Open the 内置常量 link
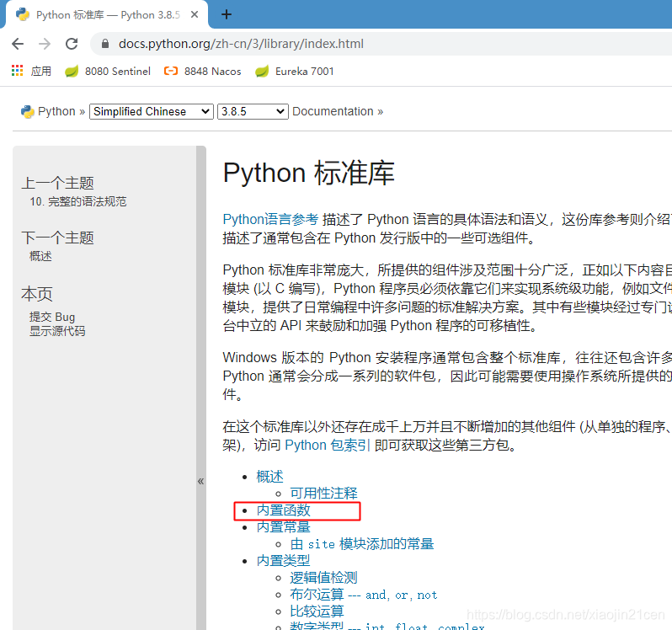672x630 pixels. (x=283, y=527)
